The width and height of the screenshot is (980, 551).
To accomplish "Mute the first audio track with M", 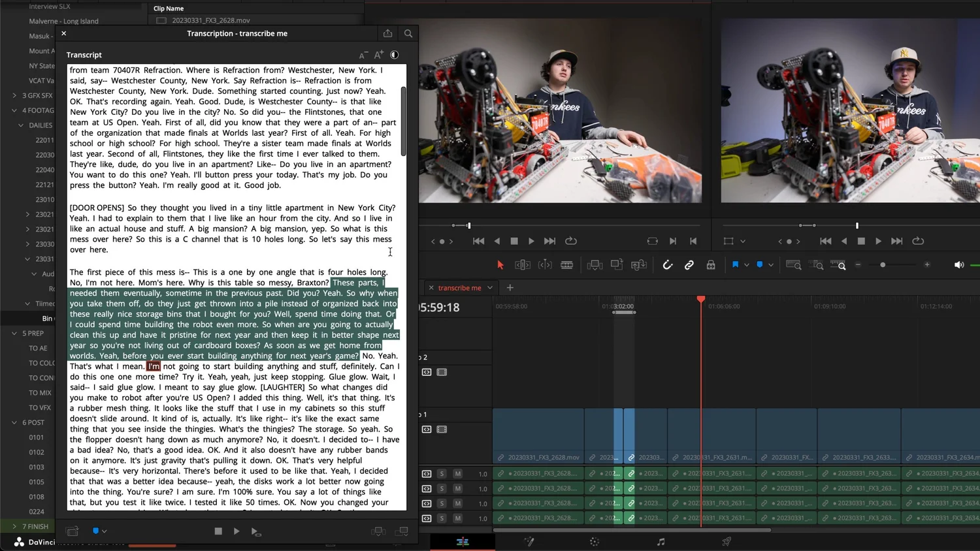I will point(457,473).
